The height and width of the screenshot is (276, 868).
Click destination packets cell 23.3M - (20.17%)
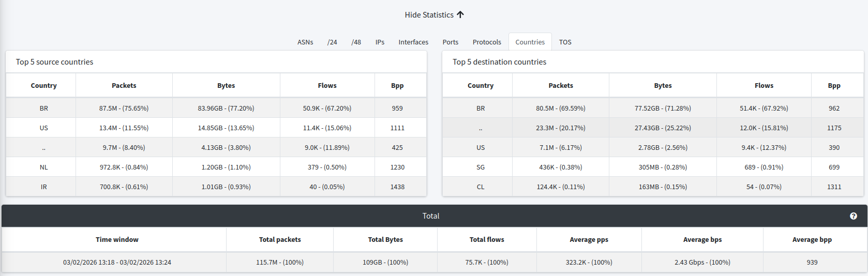click(561, 128)
